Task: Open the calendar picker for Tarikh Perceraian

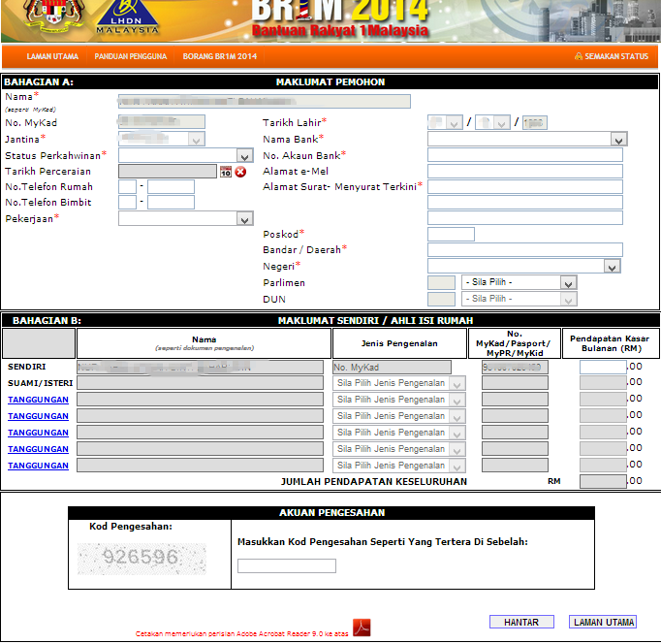Action: pos(226,172)
